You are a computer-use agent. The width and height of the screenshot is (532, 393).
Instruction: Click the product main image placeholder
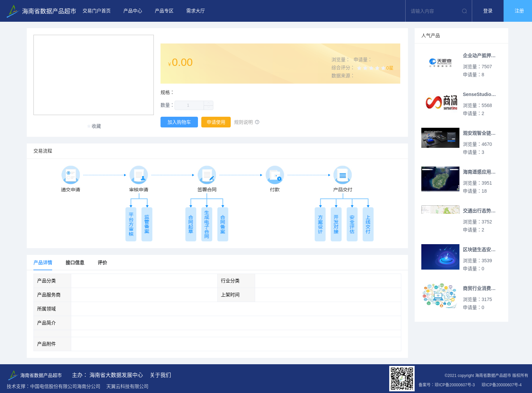[94, 75]
